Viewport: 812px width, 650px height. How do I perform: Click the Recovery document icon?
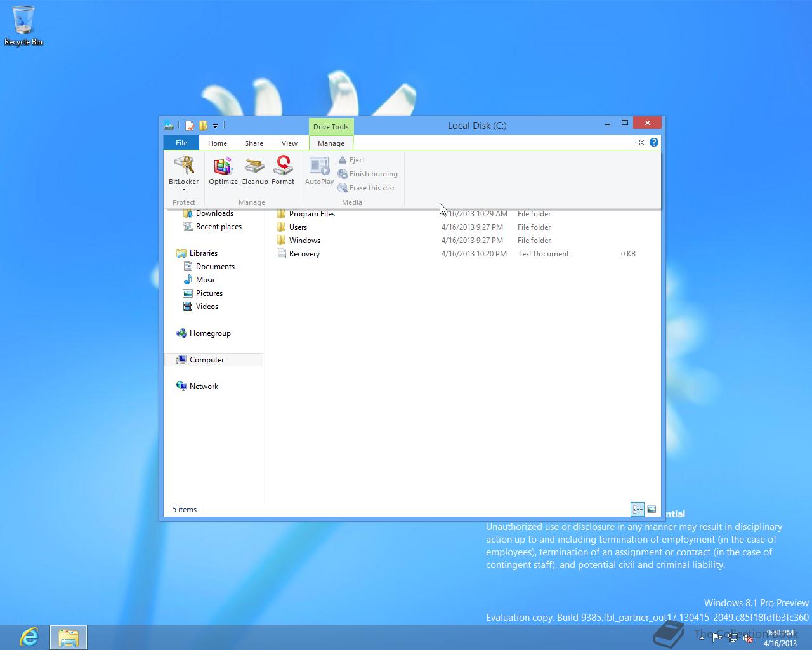click(282, 254)
